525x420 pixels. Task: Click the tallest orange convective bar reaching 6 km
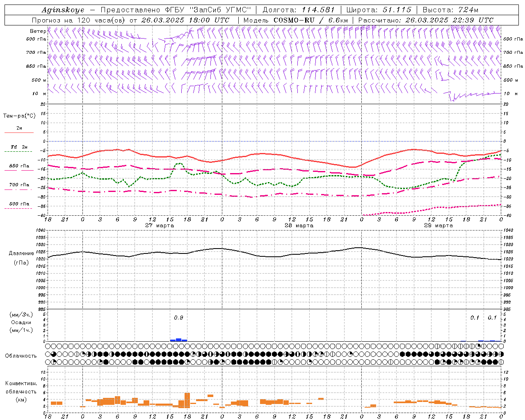coord(187,400)
